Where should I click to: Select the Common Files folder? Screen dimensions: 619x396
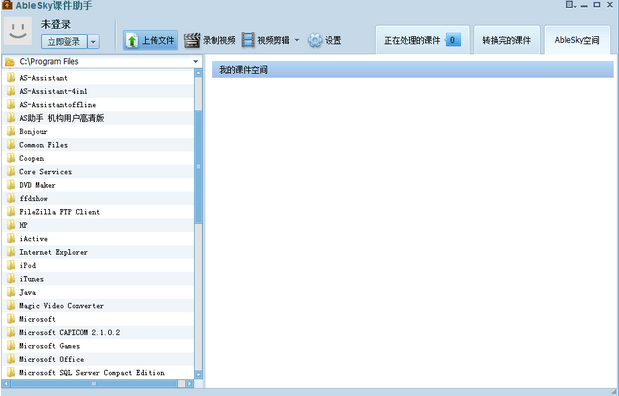tap(98, 145)
